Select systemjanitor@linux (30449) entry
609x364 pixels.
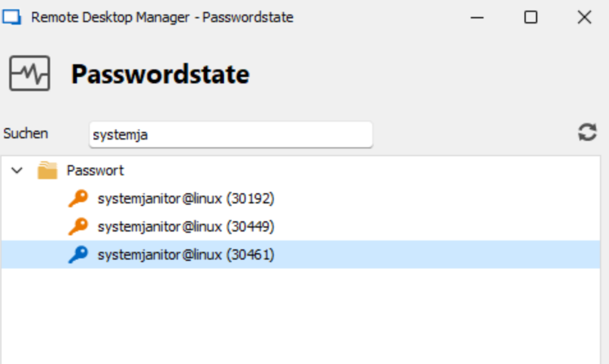(x=186, y=227)
